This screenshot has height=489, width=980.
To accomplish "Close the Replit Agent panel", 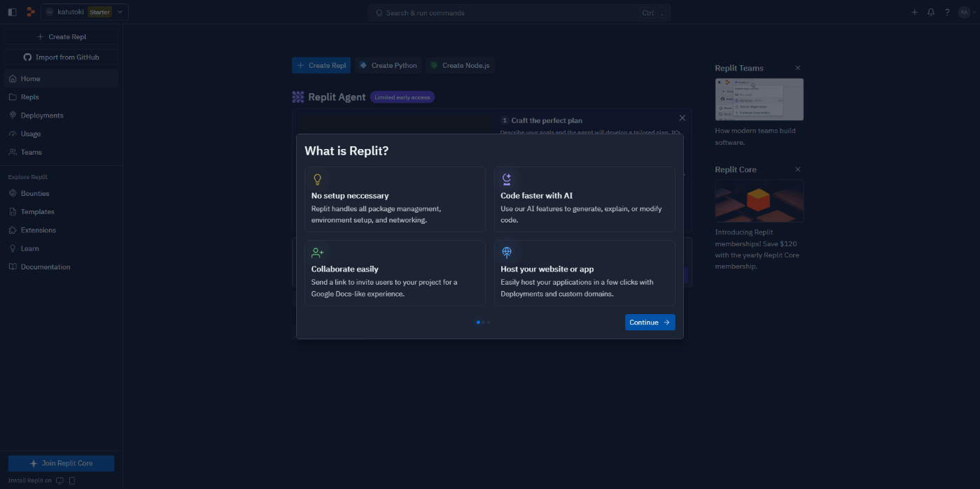I will [682, 118].
